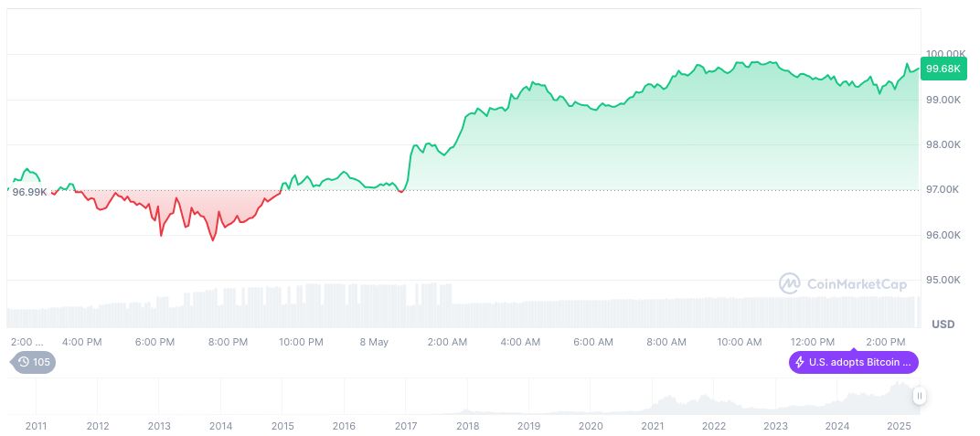Click the 100.00K price axis label
Screen dimensions: 980x436
click(x=945, y=54)
